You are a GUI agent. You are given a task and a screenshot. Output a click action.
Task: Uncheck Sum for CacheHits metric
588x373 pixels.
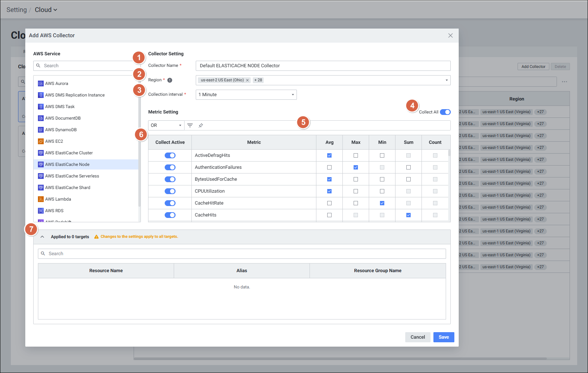(408, 215)
